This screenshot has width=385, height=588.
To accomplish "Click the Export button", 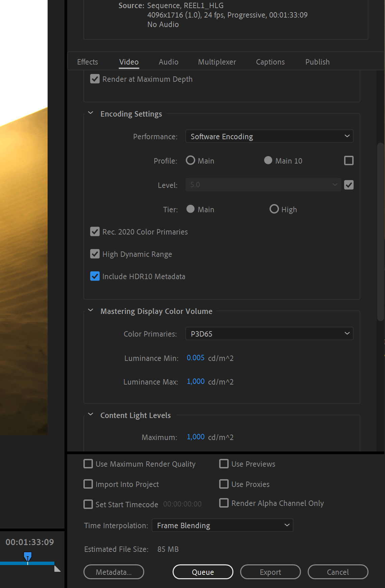I will point(271,572).
